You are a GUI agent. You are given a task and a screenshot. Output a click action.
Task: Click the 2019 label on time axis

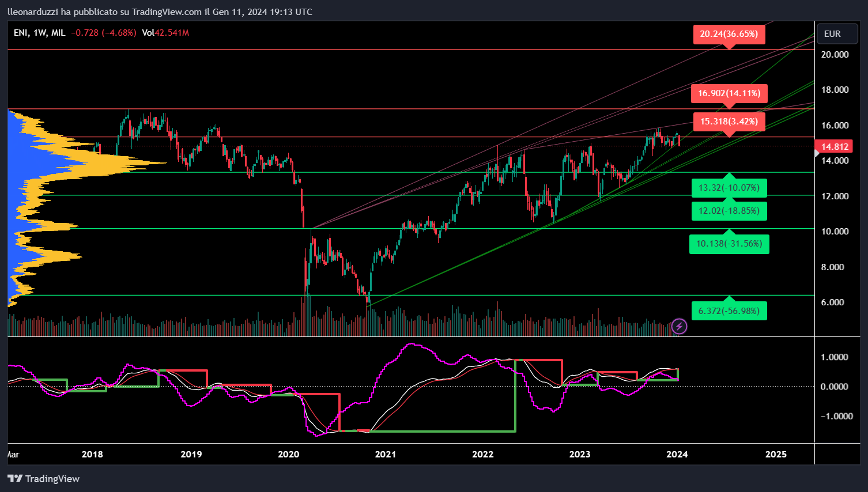tap(191, 454)
